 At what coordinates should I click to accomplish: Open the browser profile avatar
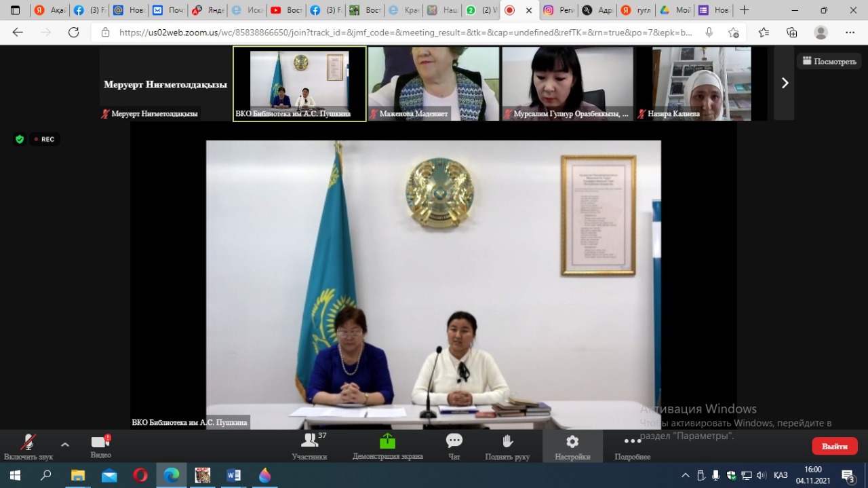[821, 32]
